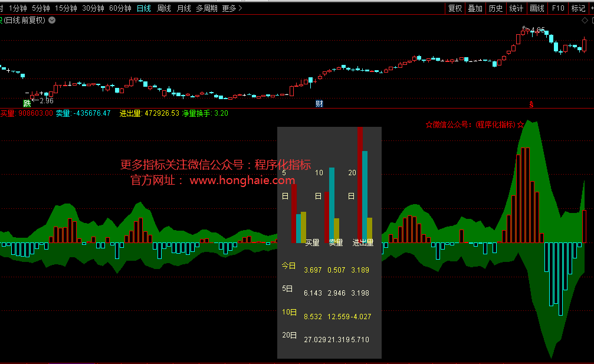Open the 多周期 multi-period view
The height and width of the screenshot is (364, 594).
tap(206, 8)
